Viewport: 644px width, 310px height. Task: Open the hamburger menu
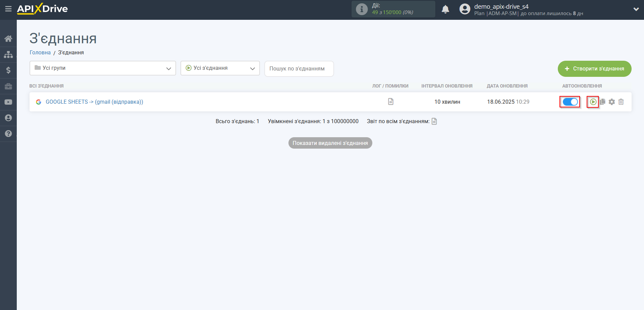tap(8, 9)
